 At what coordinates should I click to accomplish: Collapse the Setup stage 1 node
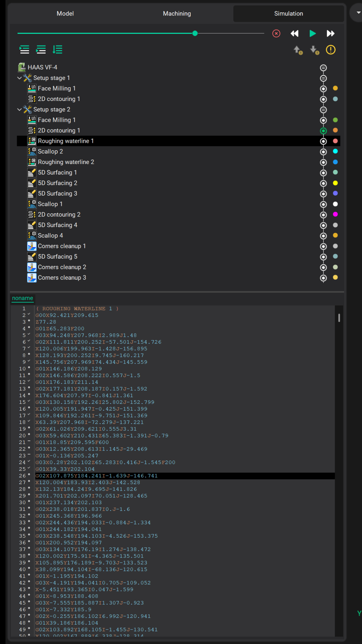coord(19,78)
